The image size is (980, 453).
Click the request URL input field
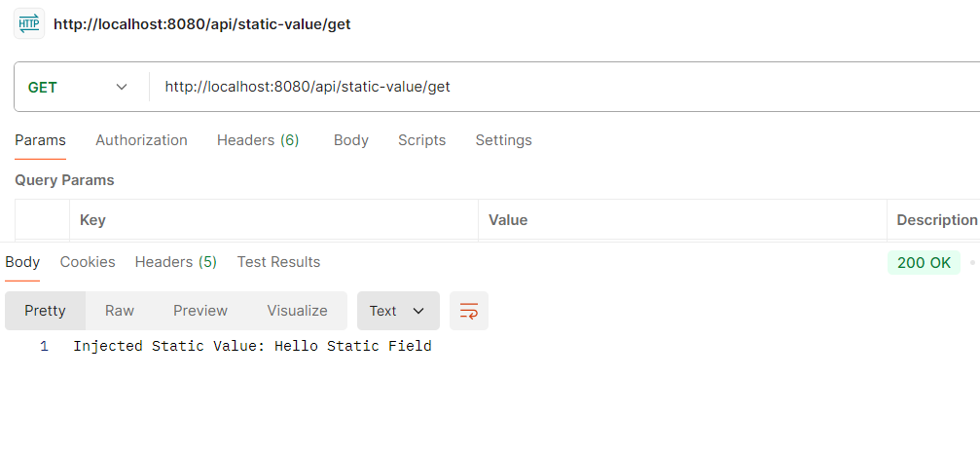pyautogui.click(x=564, y=87)
